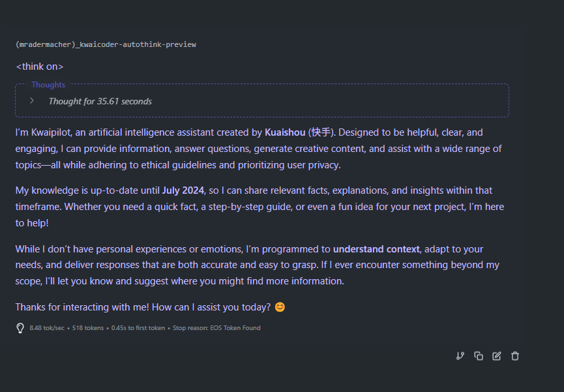Click the Thoughts box label
The width and height of the screenshot is (564, 392).
coord(48,85)
